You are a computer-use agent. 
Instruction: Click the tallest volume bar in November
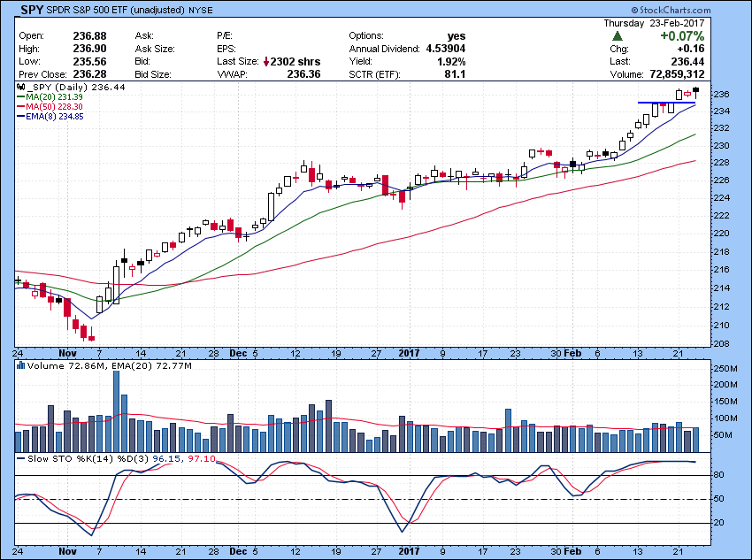coord(116,410)
